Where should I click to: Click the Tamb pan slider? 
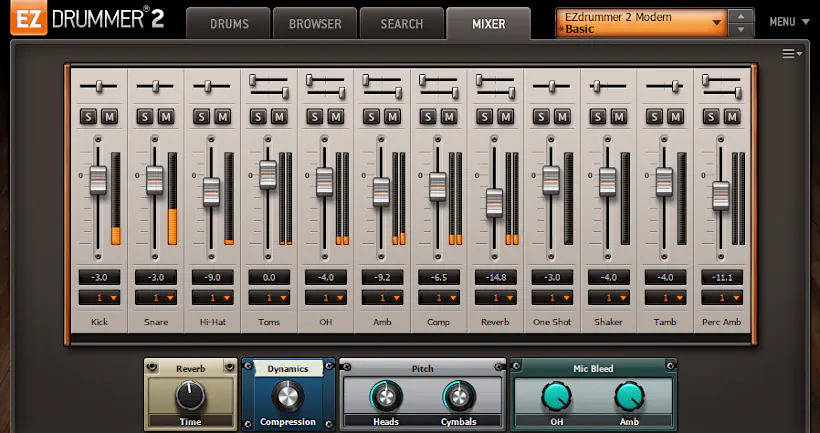point(665,86)
